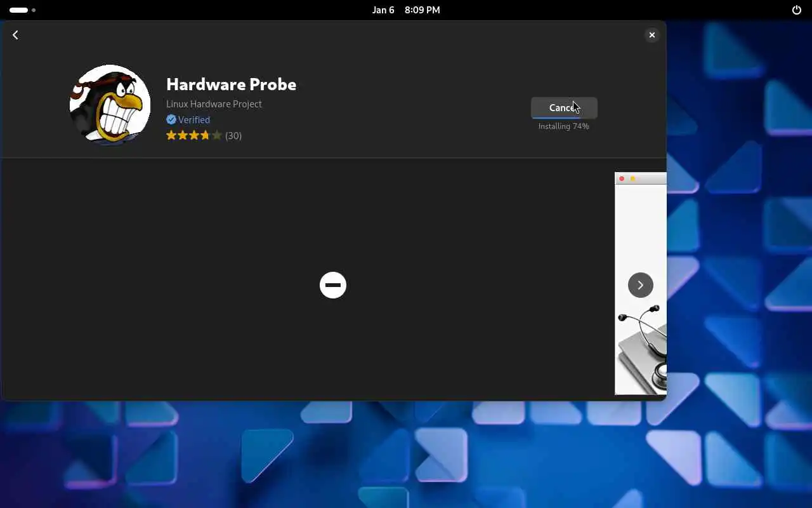812x508 pixels.
Task: Click the Hardware Probe penguin app icon
Action: point(110,105)
